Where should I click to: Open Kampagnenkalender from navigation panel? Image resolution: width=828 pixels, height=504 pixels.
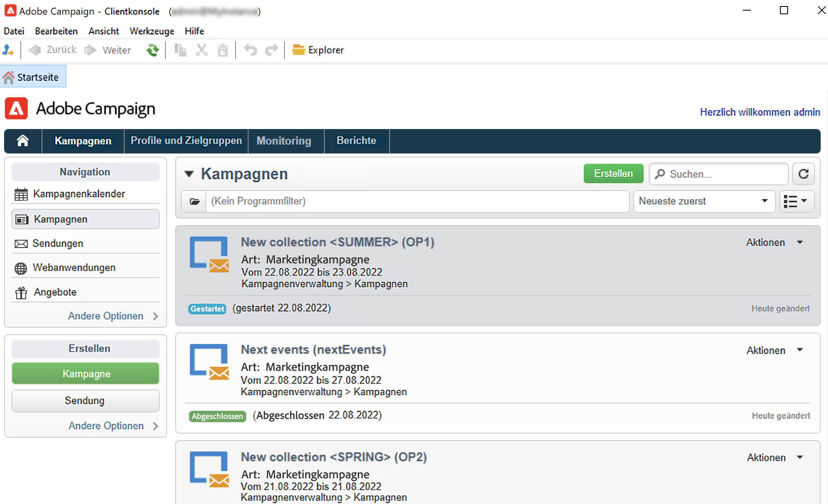coord(79,194)
